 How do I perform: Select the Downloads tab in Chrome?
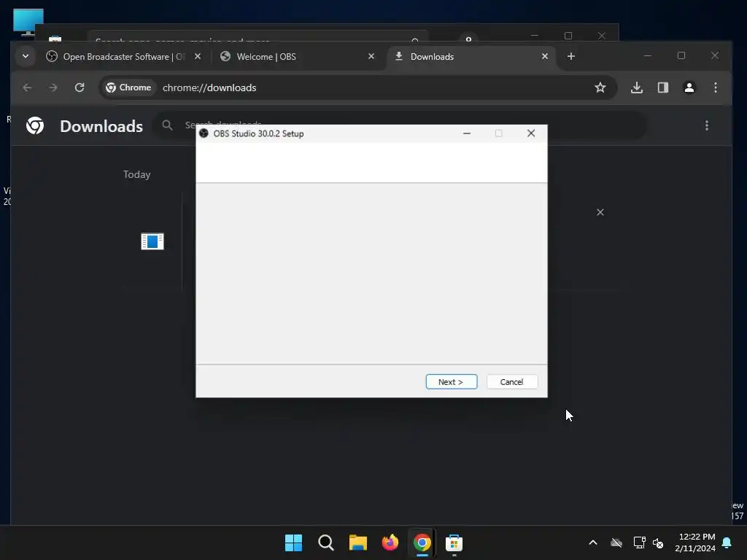(472, 57)
